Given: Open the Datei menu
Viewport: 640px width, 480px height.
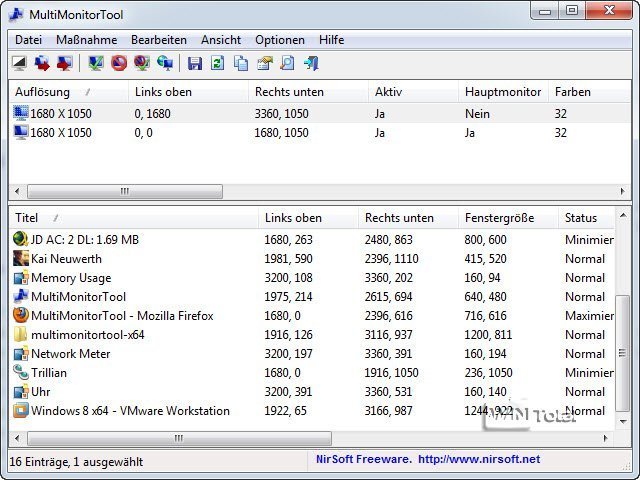Looking at the screenshot, I should click(28, 40).
